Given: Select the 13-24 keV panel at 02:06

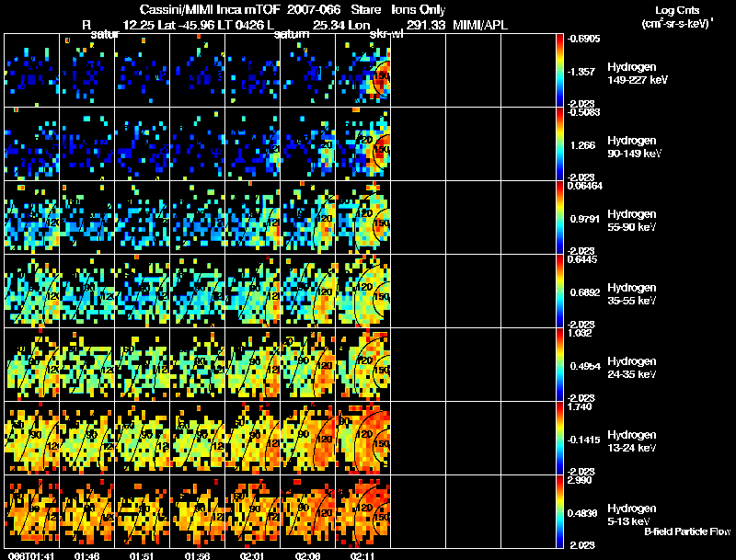Looking at the screenshot, I should click(308, 439).
